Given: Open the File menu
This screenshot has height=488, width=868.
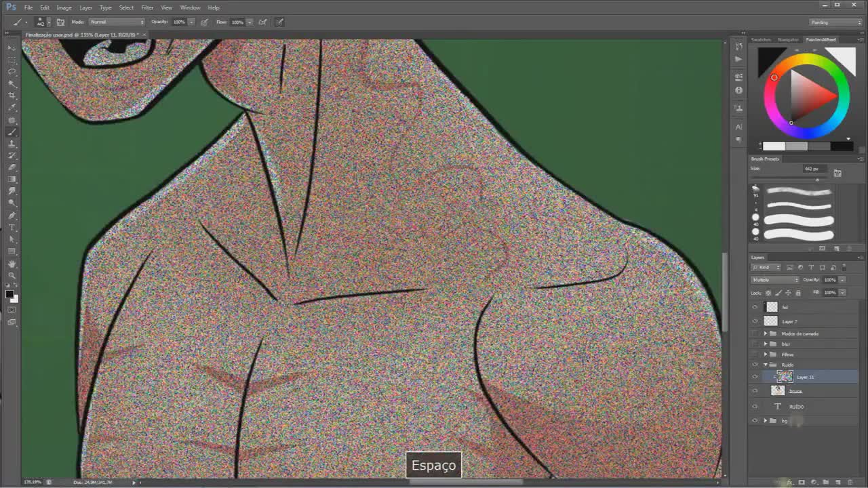Looking at the screenshot, I should [x=28, y=7].
